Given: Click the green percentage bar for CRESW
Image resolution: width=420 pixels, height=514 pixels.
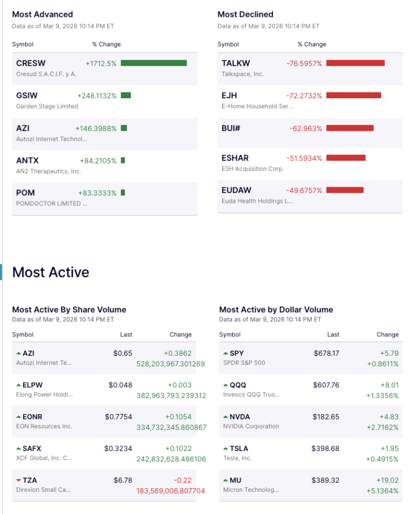Looking at the screenshot, I should [x=154, y=63].
